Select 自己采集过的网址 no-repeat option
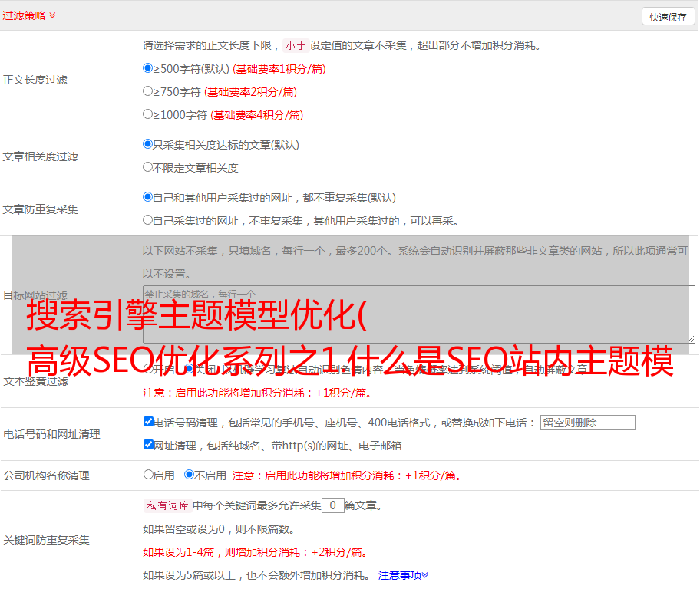The height and width of the screenshot is (589, 700). point(148,220)
